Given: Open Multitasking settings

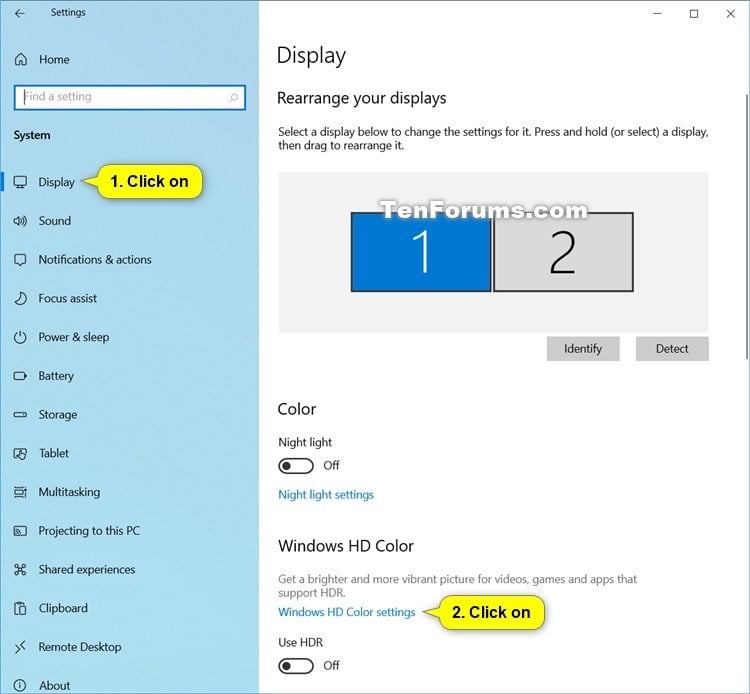Looking at the screenshot, I should point(69,492).
